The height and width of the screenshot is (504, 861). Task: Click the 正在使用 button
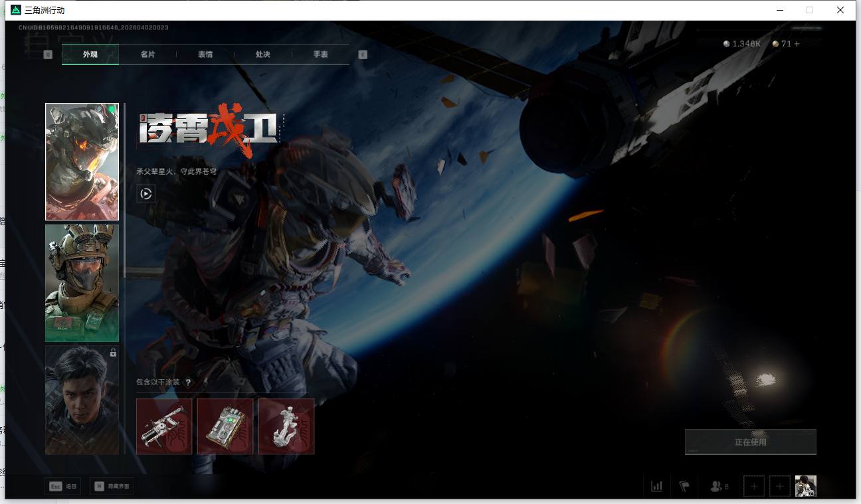(x=750, y=442)
